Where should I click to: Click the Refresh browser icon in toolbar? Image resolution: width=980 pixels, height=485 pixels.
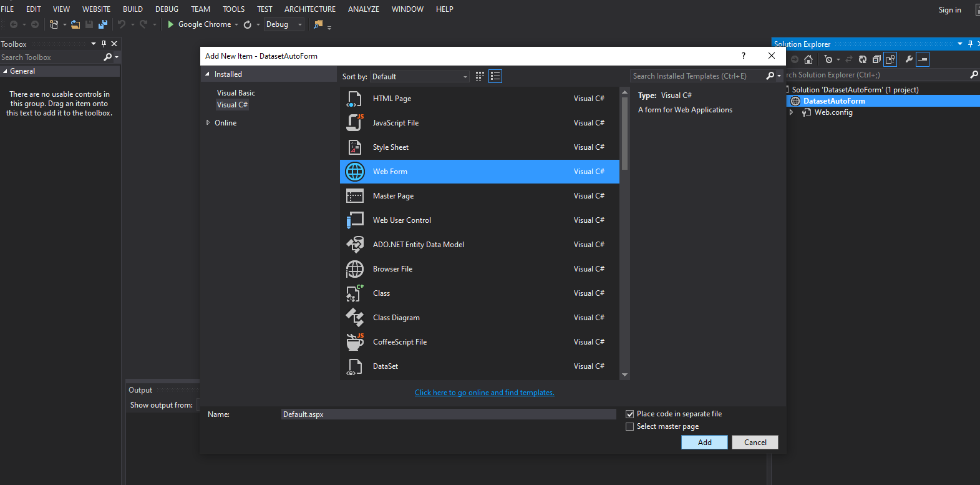[x=248, y=24]
